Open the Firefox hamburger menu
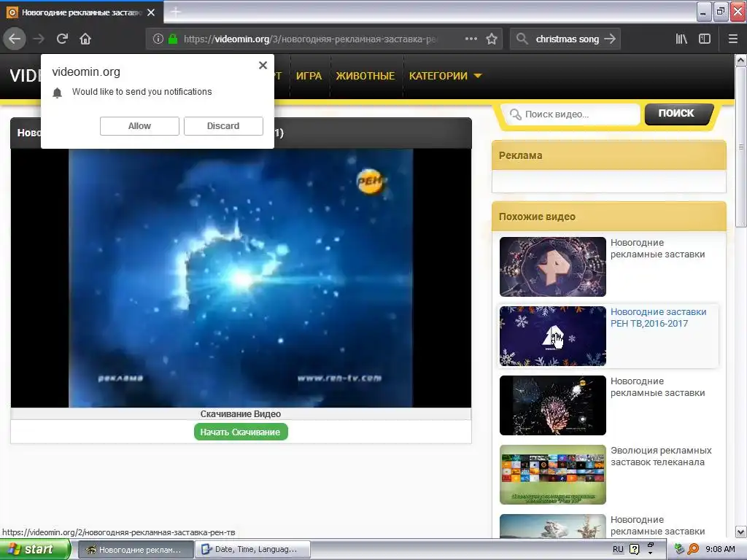The width and height of the screenshot is (747, 560). pyautogui.click(x=733, y=39)
